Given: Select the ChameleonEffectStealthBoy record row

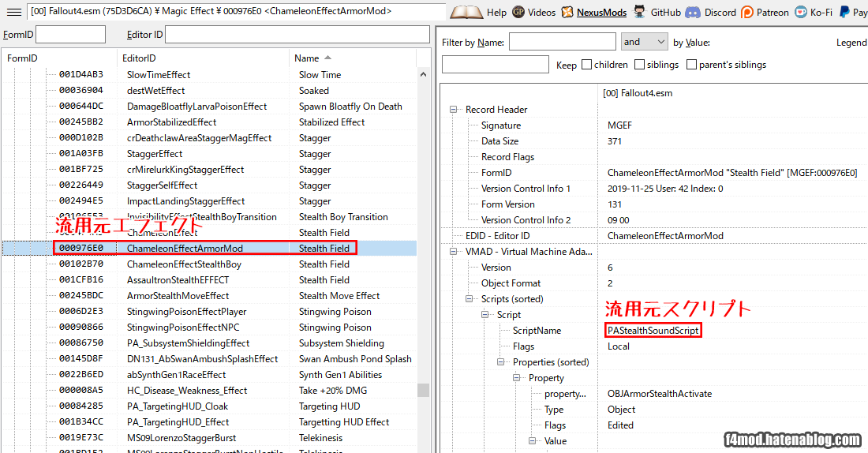Looking at the screenshot, I should point(209,264).
